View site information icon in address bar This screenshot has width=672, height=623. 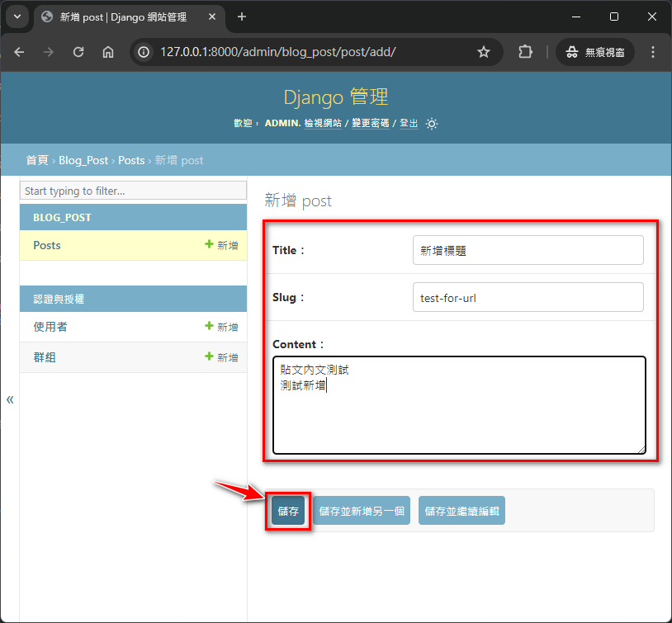tap(144, 52)
